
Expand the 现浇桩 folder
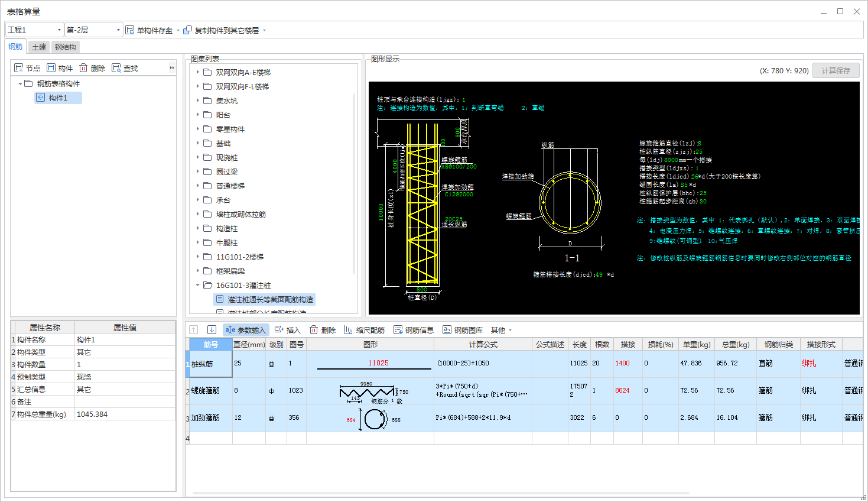(x=197, y=157)
